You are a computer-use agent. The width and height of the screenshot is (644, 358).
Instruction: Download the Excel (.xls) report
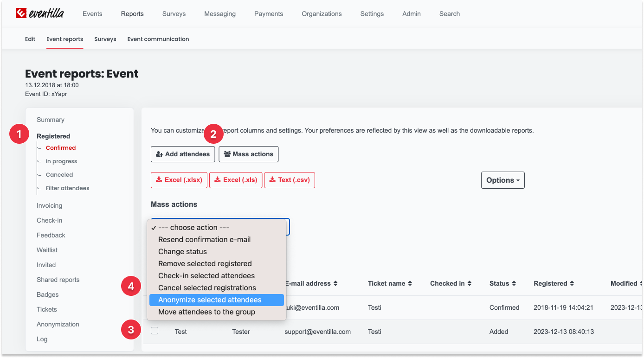point(236,180)
